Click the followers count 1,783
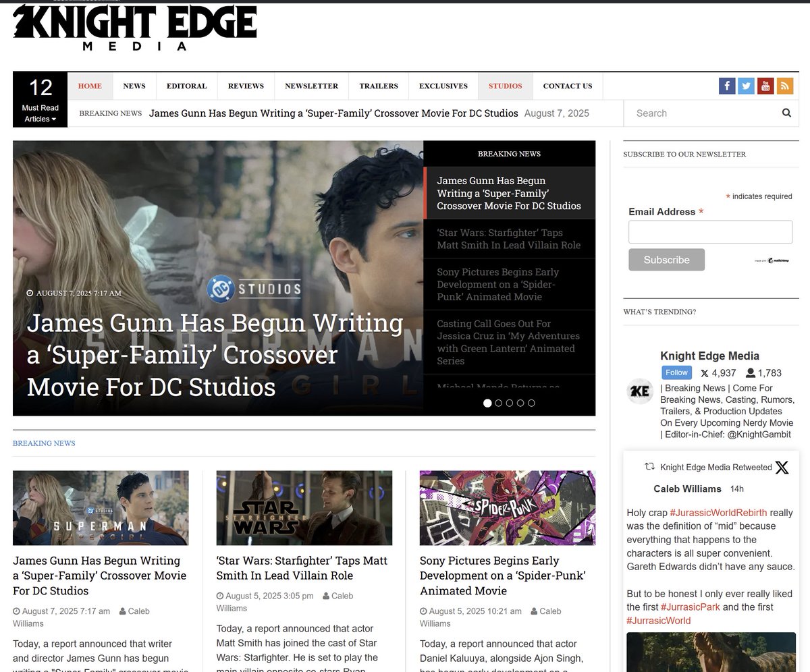This screenshot has width=810, height=672. tap(763, 372)
